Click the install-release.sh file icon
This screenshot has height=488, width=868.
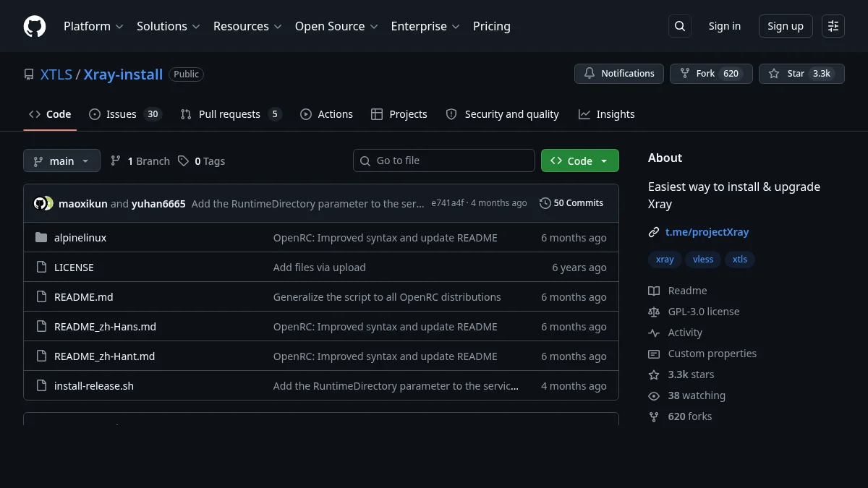[x=41, y=386]
